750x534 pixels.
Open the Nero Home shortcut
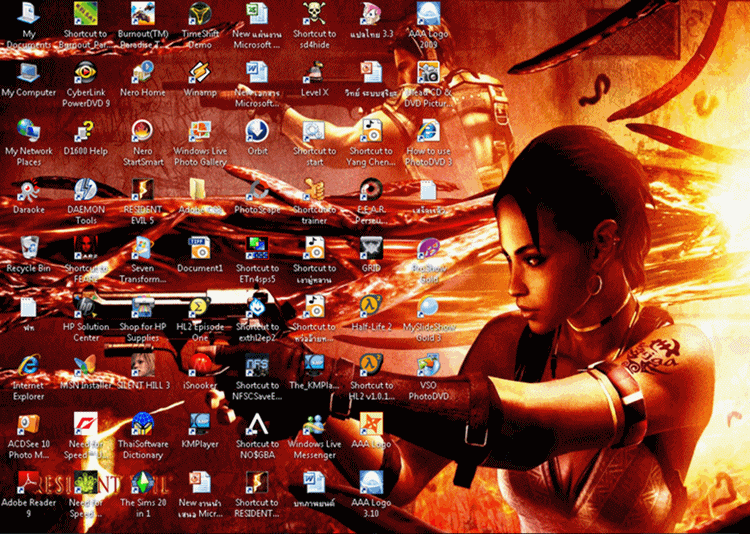tap(143, 72)
